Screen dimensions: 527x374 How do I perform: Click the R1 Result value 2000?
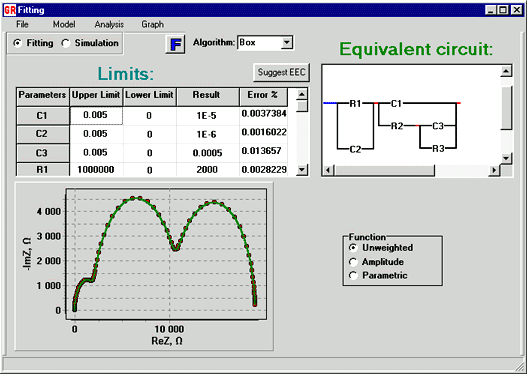tap(207, 170)
